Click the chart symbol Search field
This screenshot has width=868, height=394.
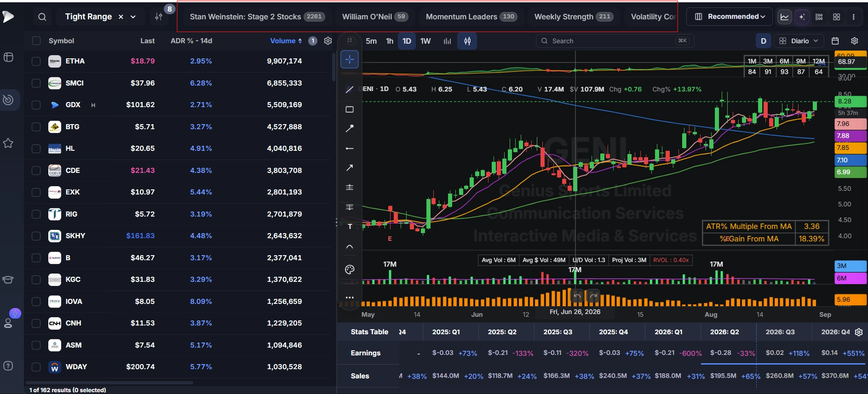[x=615, y=41]
